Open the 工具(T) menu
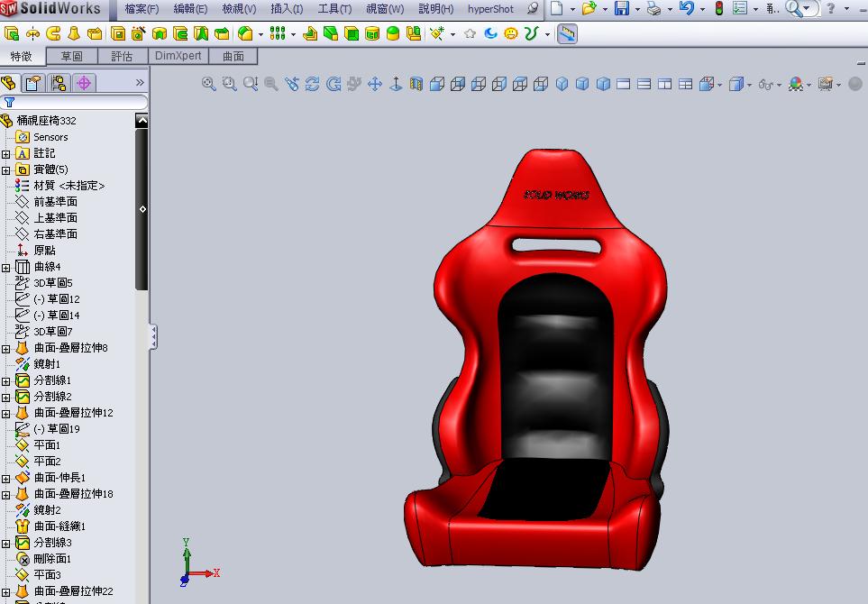This screenshot has width=868, height=604. (x=334, y=9)
